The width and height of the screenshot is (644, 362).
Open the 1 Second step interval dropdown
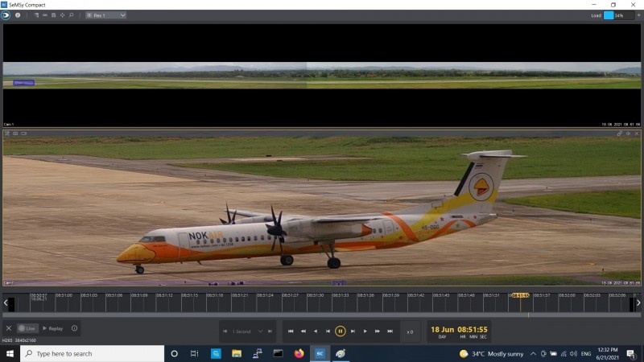(x=247, y=331)
